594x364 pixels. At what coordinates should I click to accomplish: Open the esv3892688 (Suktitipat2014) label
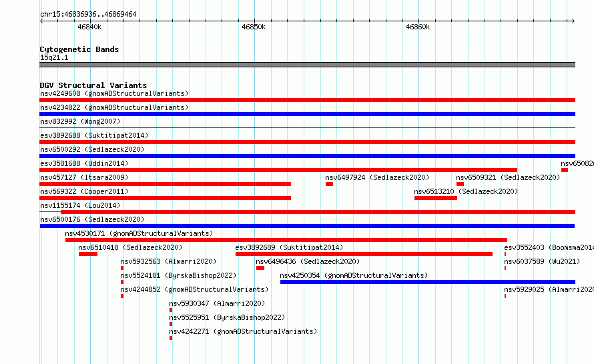(x=94, y=135)
